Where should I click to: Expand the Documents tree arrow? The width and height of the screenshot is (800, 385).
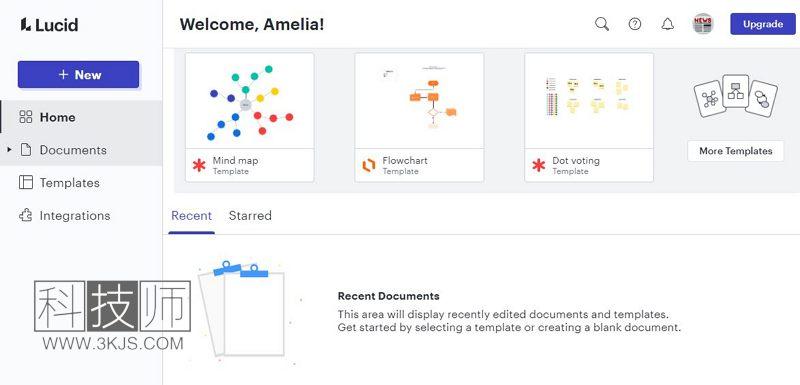tap(9, 149)
